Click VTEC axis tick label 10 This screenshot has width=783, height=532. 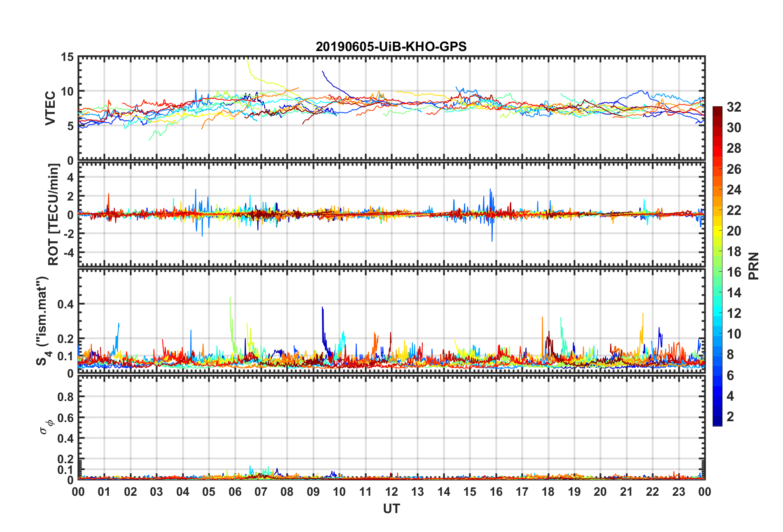point(67,91)
